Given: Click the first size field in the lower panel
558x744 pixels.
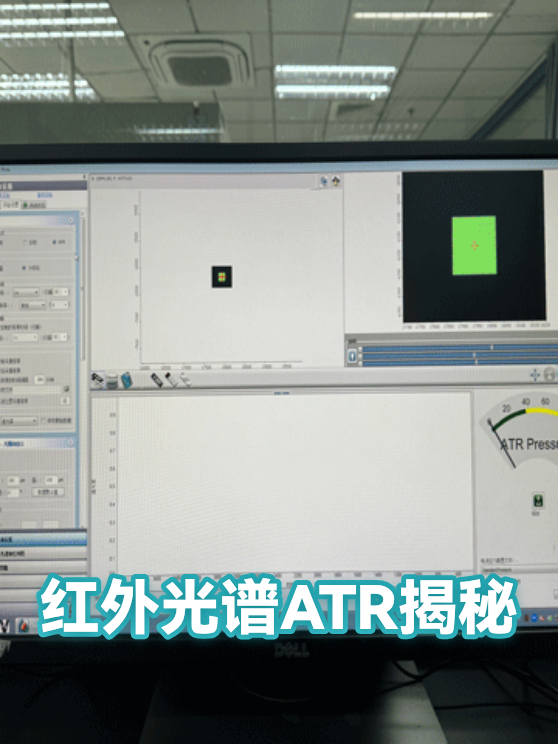Looking at the screenshot, I should (x=12, y=481).
